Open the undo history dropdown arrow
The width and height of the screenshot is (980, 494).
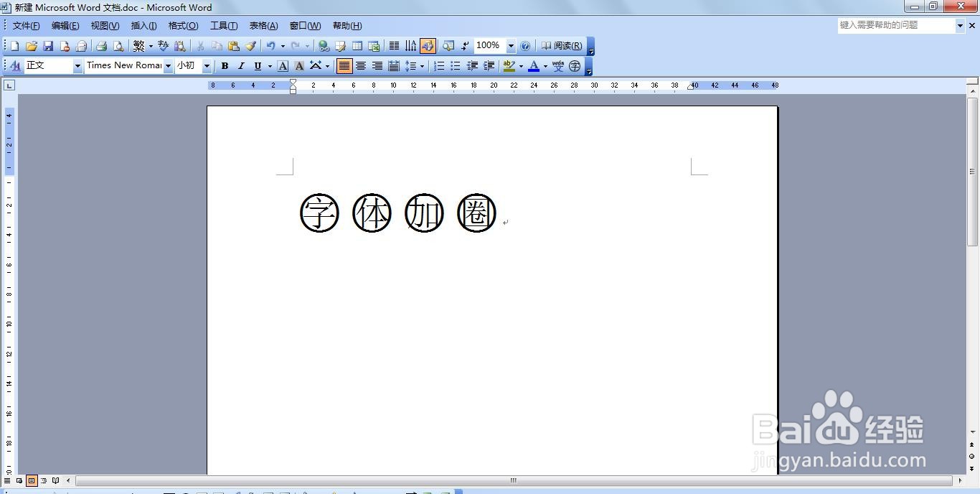[283, 46]
